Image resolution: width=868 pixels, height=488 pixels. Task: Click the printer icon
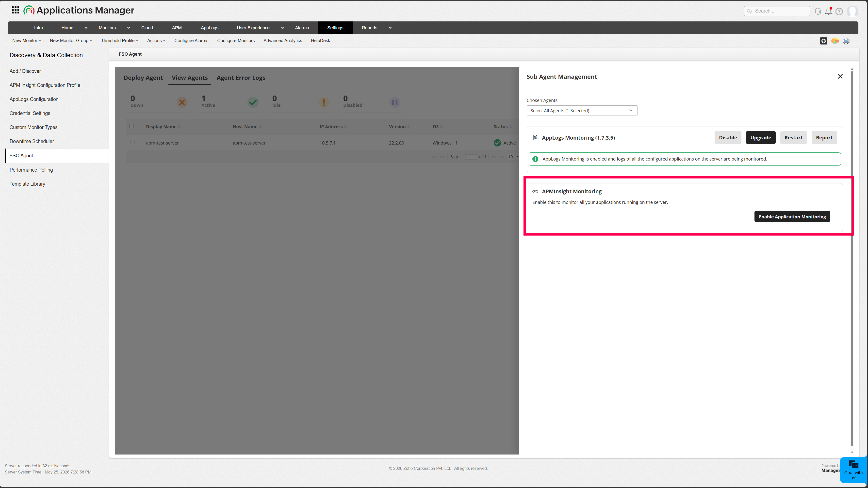point(846,41)
